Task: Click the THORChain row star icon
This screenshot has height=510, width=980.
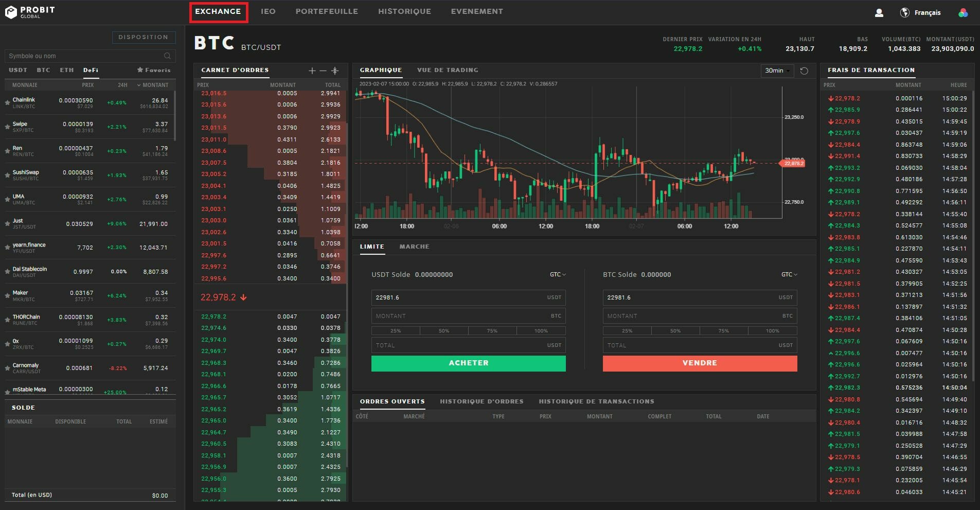Action: (8, 320)
